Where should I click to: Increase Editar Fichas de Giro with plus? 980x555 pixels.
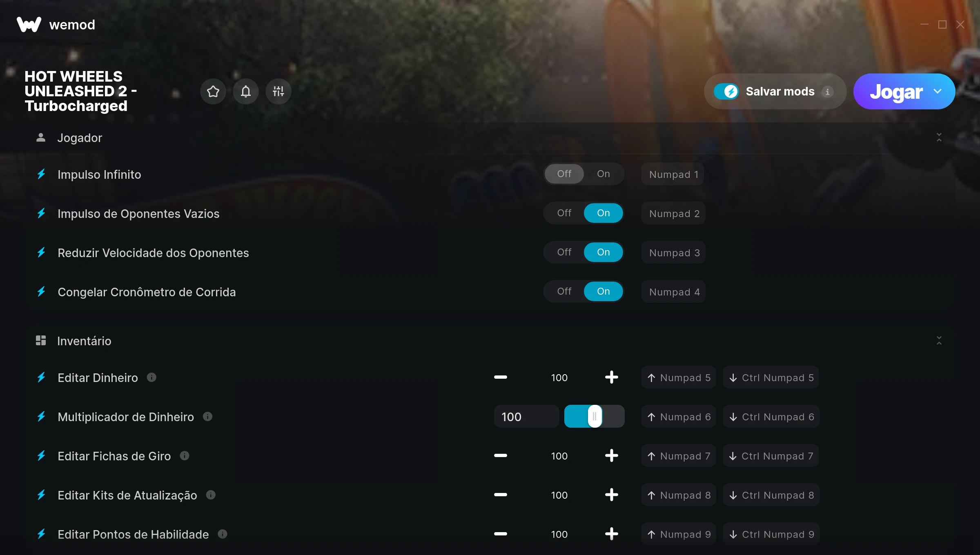coord(611,456)
